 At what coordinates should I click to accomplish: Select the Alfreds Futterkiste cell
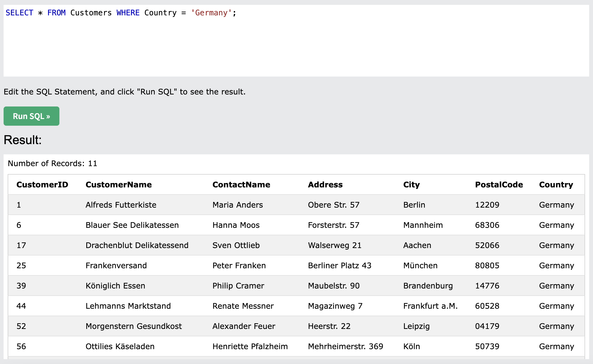pyautogui.click(x=121, y=205)
